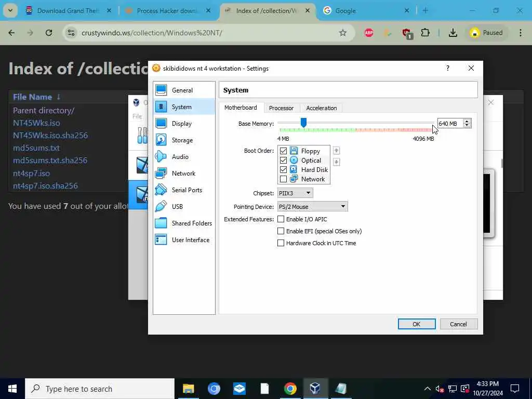Open the notifications center icon

[x=515, y=389]
